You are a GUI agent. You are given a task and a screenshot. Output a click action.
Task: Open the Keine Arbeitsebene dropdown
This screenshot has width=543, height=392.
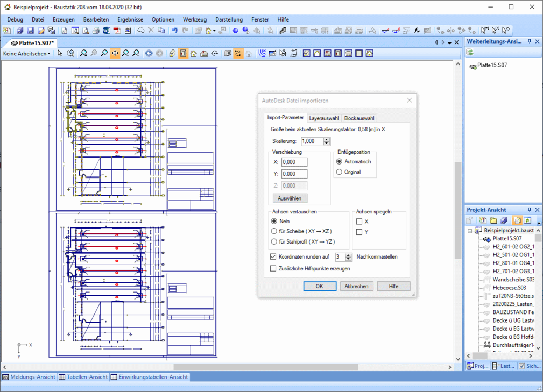click(26, 53)
